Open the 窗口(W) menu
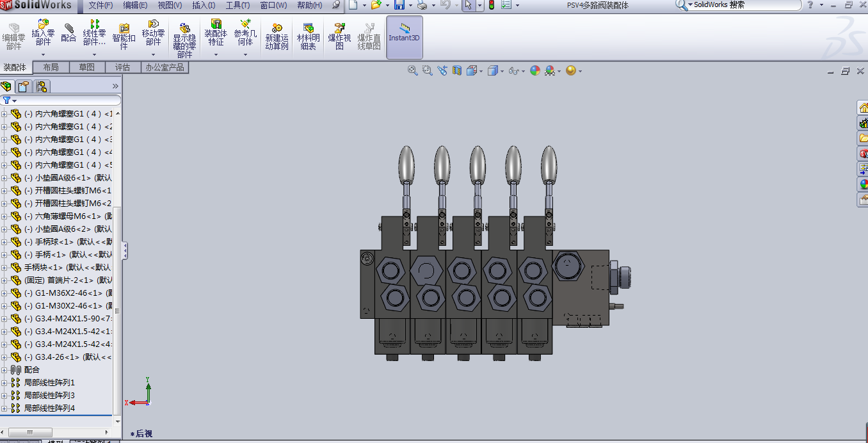The image size is (868, 443). (273, 5)
